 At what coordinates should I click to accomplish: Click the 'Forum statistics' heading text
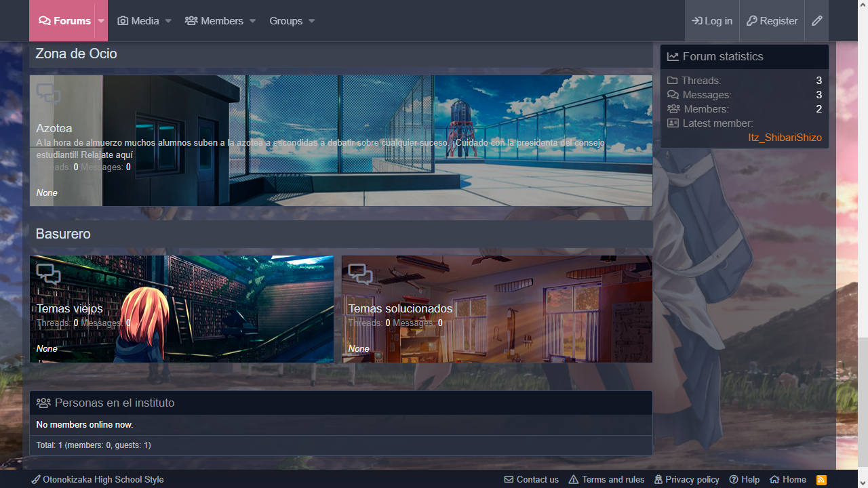(723, 57)
